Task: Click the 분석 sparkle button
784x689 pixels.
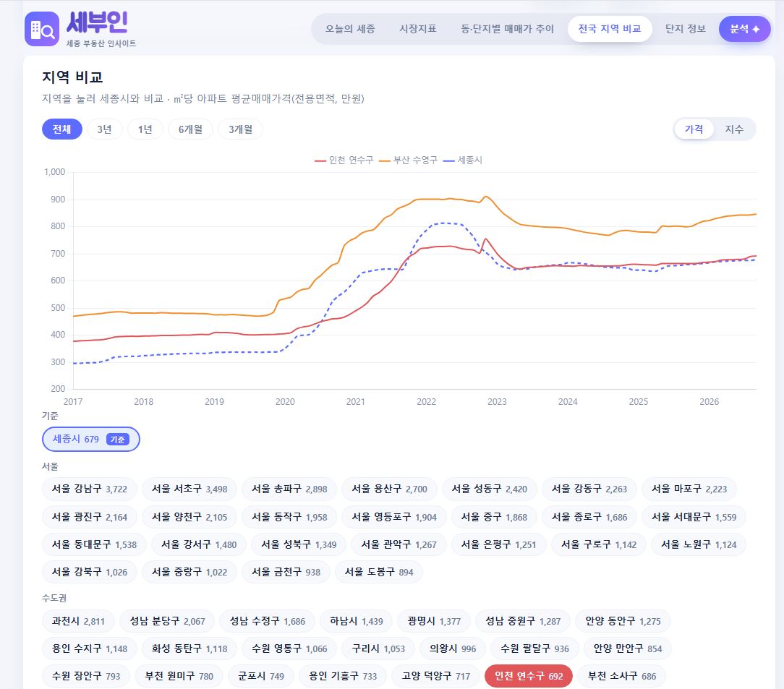Action: [744, 29]
